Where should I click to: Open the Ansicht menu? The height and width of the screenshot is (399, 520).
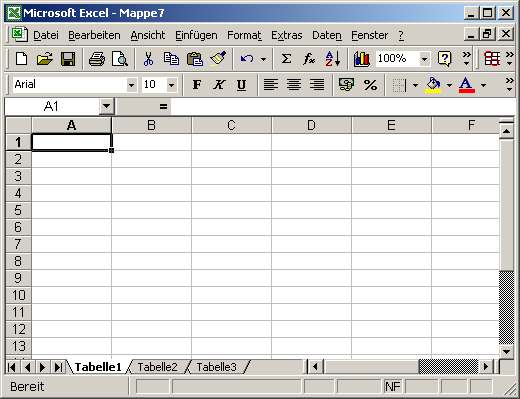148,35
